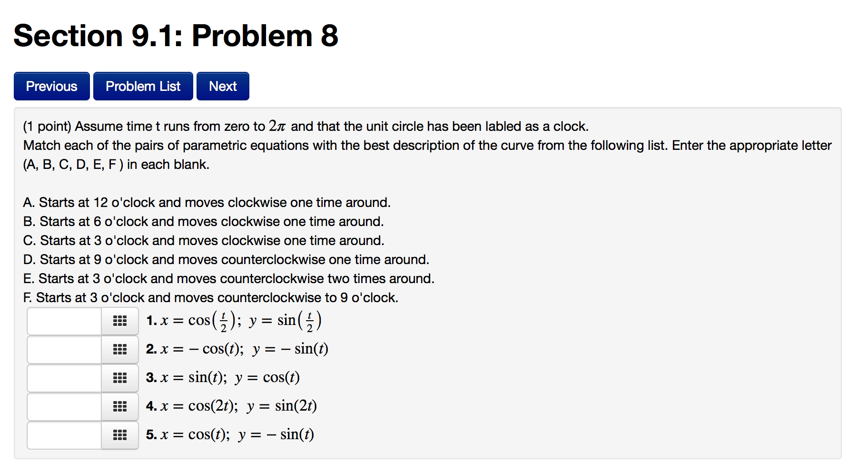The height and width of the screenshot is (472, 868).
Task: Focus answer blank for x = cos(t); y = −sin(t)
Action: click(x=64, y=435)
